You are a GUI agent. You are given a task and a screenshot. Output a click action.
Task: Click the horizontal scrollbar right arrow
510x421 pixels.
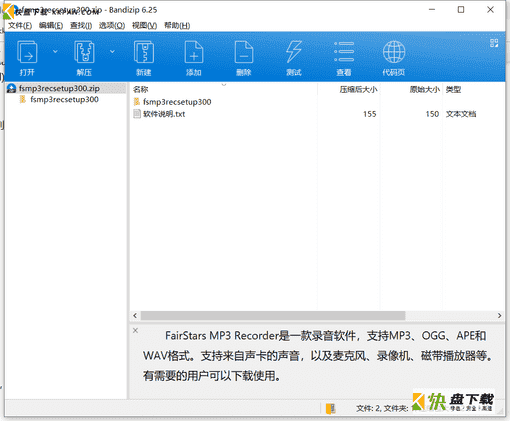(499, 315)
